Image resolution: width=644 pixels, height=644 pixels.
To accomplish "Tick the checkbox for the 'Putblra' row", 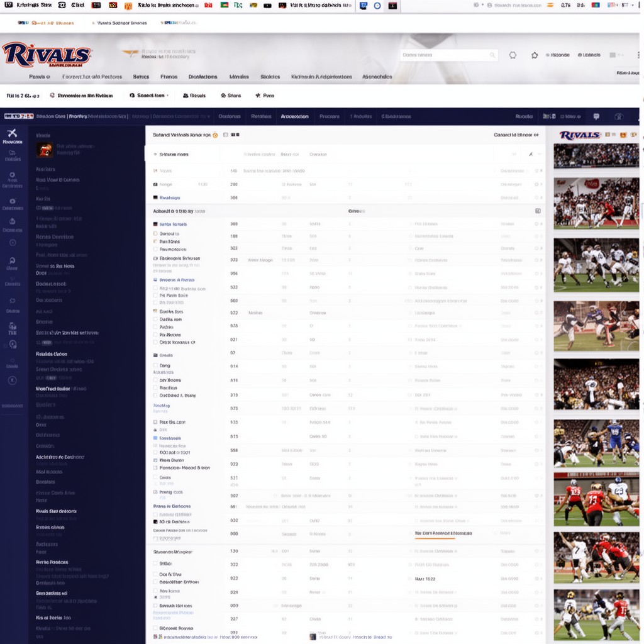I will point(155,327).
